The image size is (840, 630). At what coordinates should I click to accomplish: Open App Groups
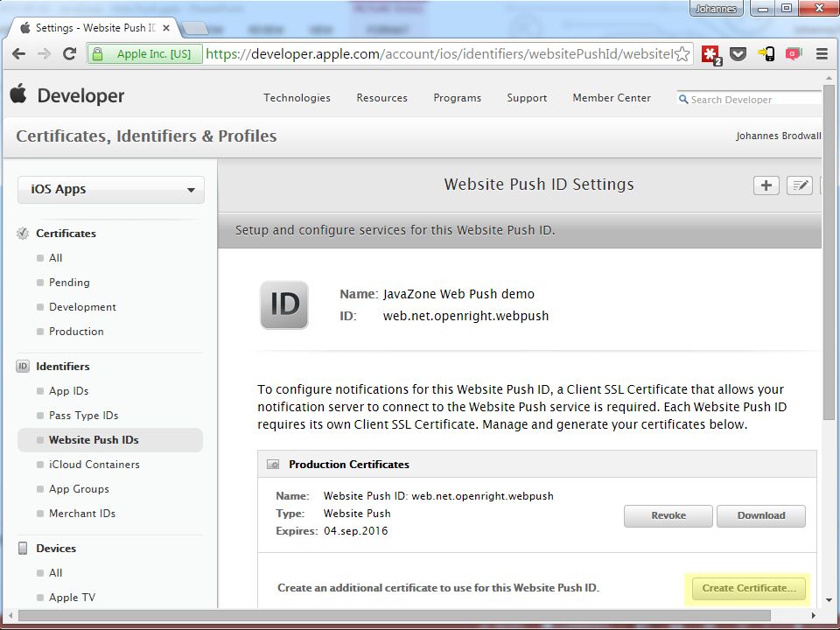tap(79, 489)
